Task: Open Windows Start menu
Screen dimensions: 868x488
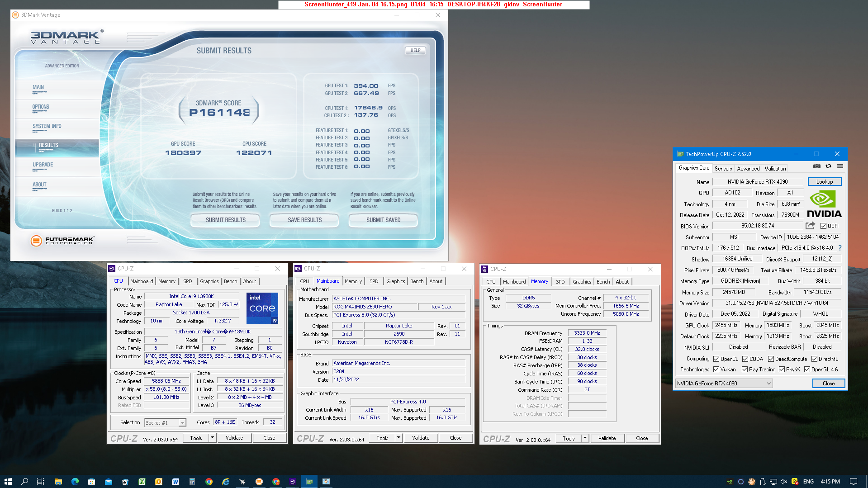Action: [8, 482]
